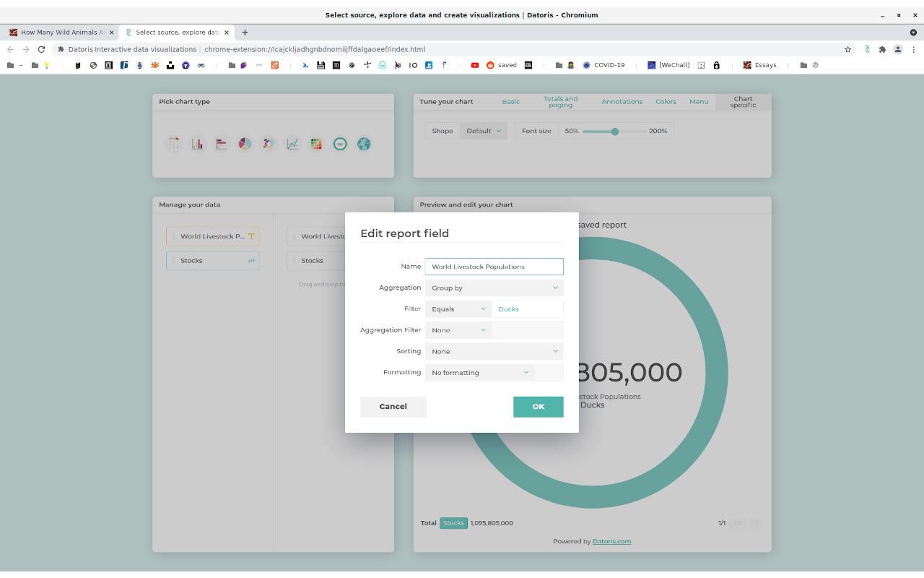Switch to the Menu tab
The width and height of the screenshot is (924, 578).
(699, 102)
